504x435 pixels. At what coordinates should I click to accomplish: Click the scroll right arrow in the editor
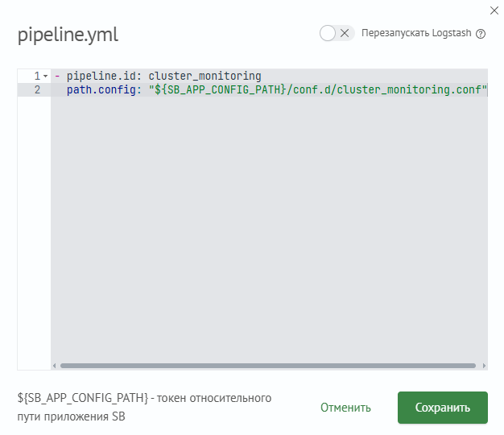tap(484, 366)
